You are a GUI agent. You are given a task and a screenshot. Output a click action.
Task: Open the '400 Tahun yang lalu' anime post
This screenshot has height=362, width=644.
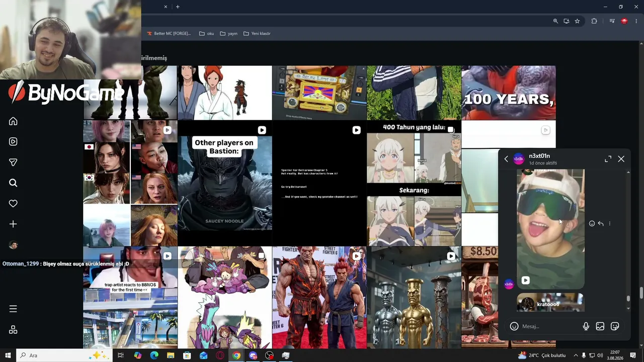[414, 183]
